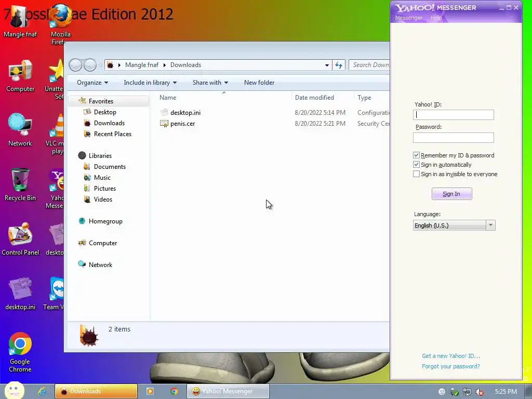Open Chrome from the taskbar

pyautogui.click(x=174, y=391)
